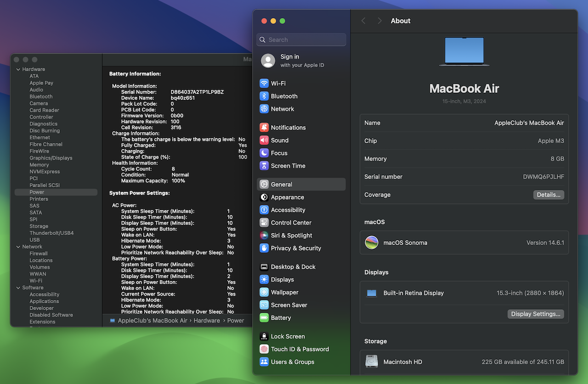
Task: Click the Sound speaker icon
Action: [x=264, y=140]
